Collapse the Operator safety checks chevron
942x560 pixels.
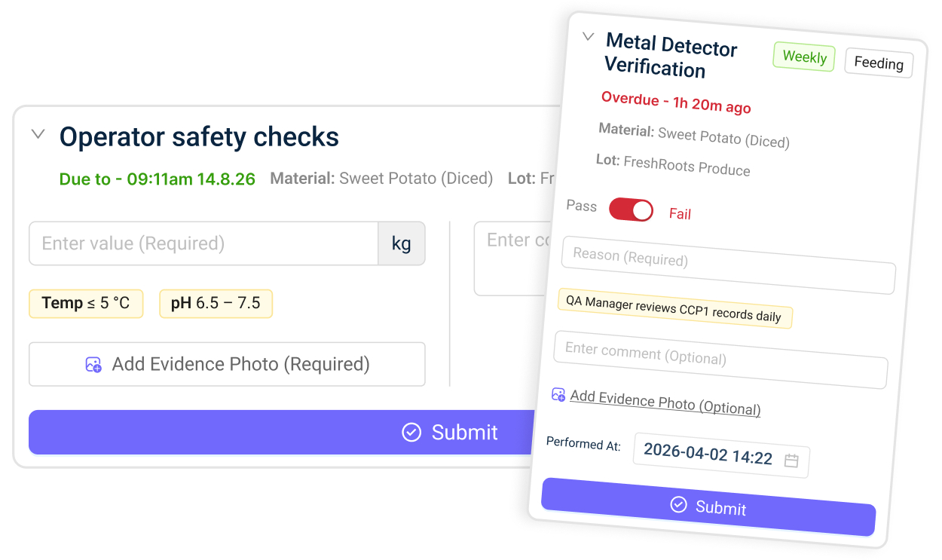tap(38, 135)
